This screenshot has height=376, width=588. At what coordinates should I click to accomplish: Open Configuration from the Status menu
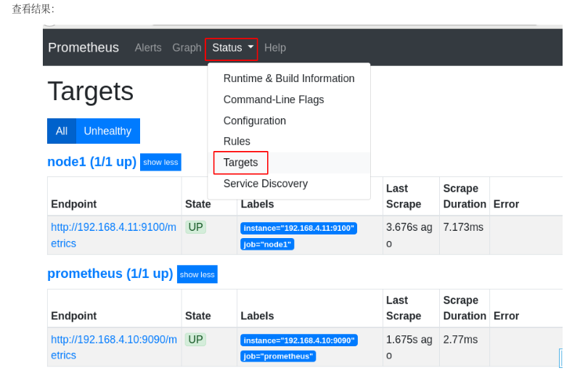click(289, 120)
